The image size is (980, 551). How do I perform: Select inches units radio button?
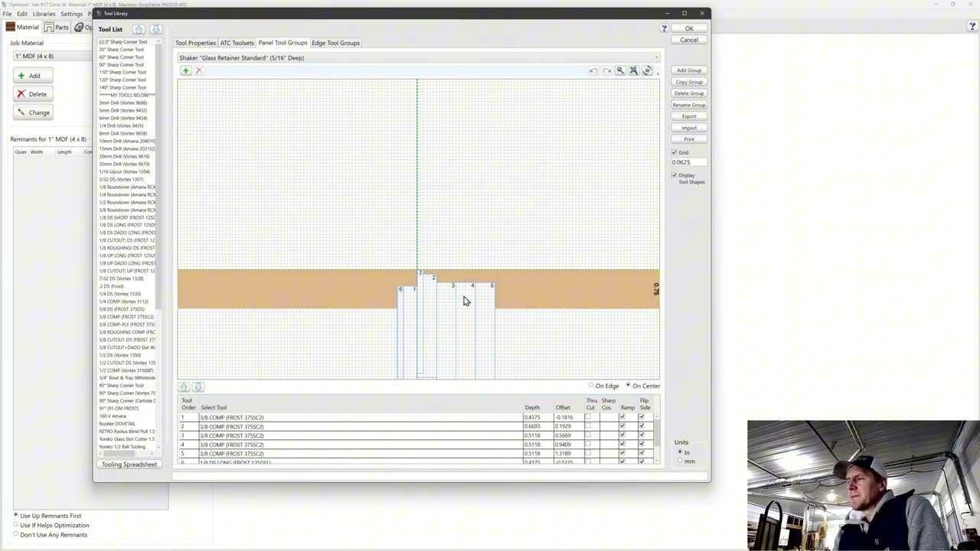pyautogui.click(x=680, y=452)
